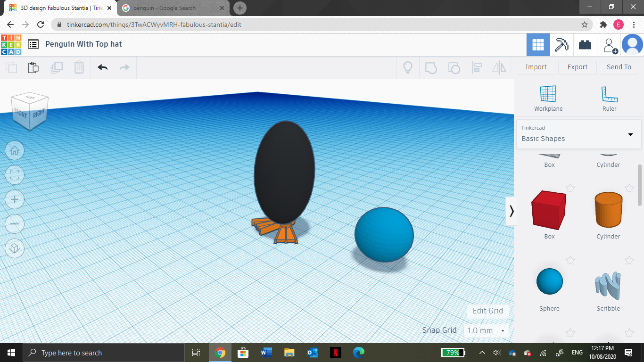The height and width of the screenshot is (362, 644).
Task: Click the Export button
Action: pos(577,67)
